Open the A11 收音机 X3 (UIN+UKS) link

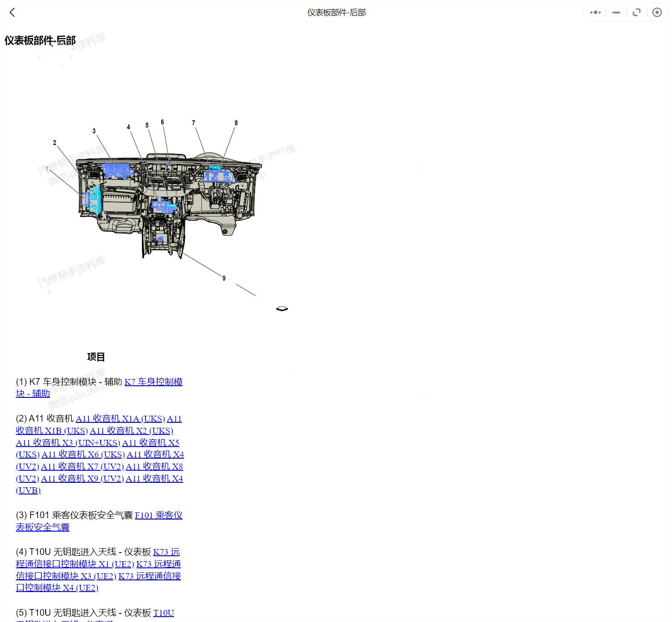[68, 443]
